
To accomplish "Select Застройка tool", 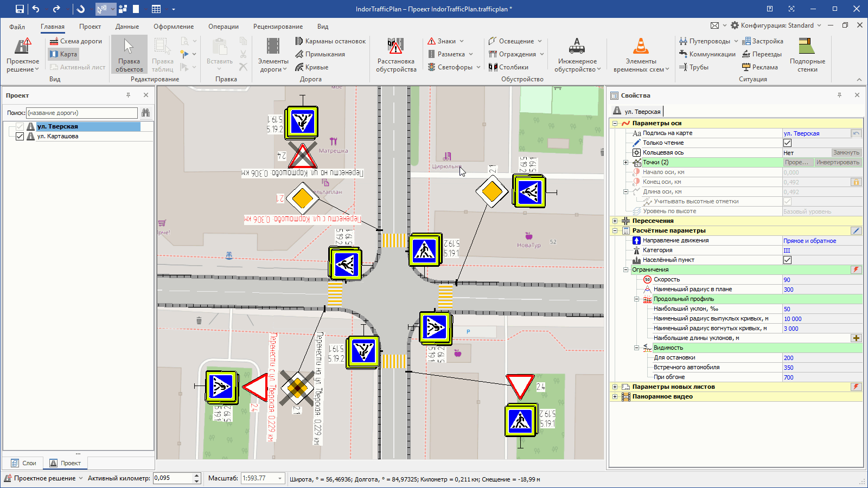I will click(x=763, y=41).
